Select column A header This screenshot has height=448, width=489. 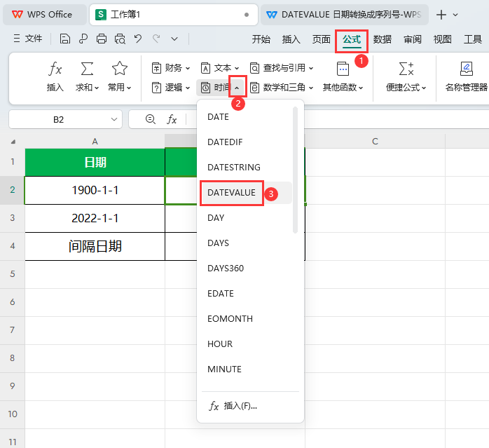(x=95, y=142)
